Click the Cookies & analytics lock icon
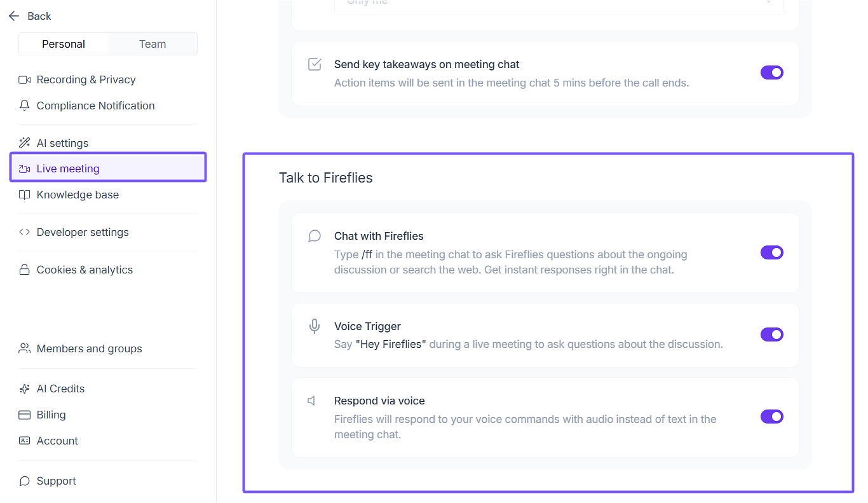Viewport: 868px width, 503px height. coord(25,270)
